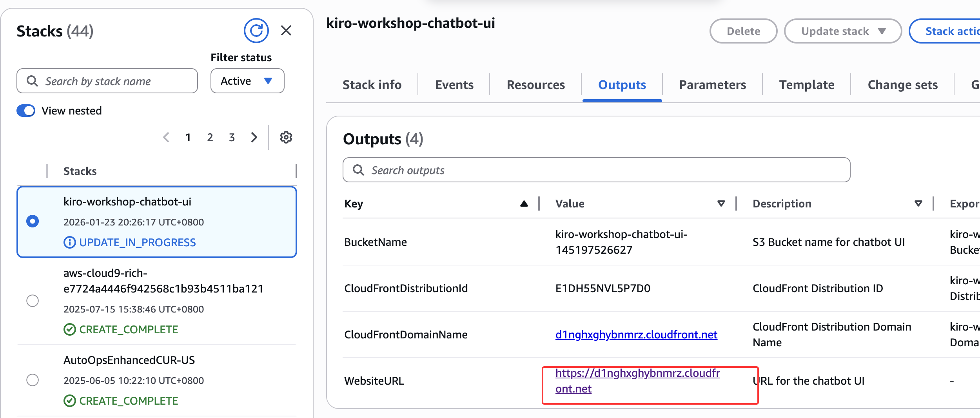Viewport: 980px width, 418px height.
Task: Sort outputs by Description column
Action: pos(918,204)
